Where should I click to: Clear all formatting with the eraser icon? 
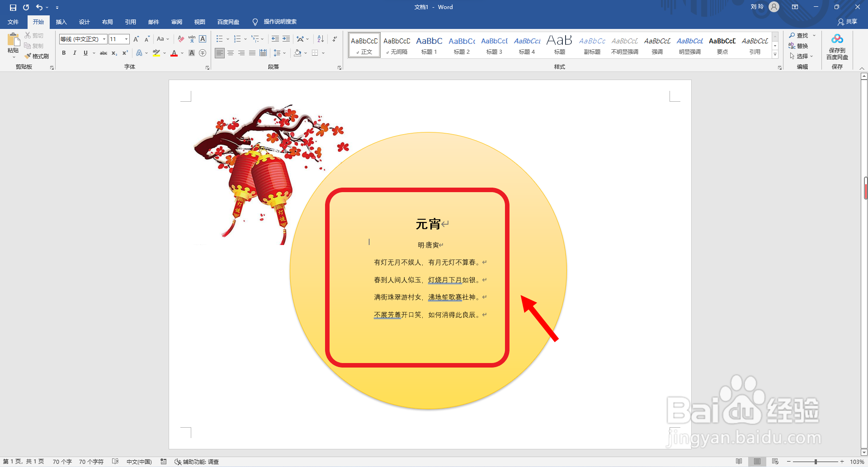click(x=181, y=39)
